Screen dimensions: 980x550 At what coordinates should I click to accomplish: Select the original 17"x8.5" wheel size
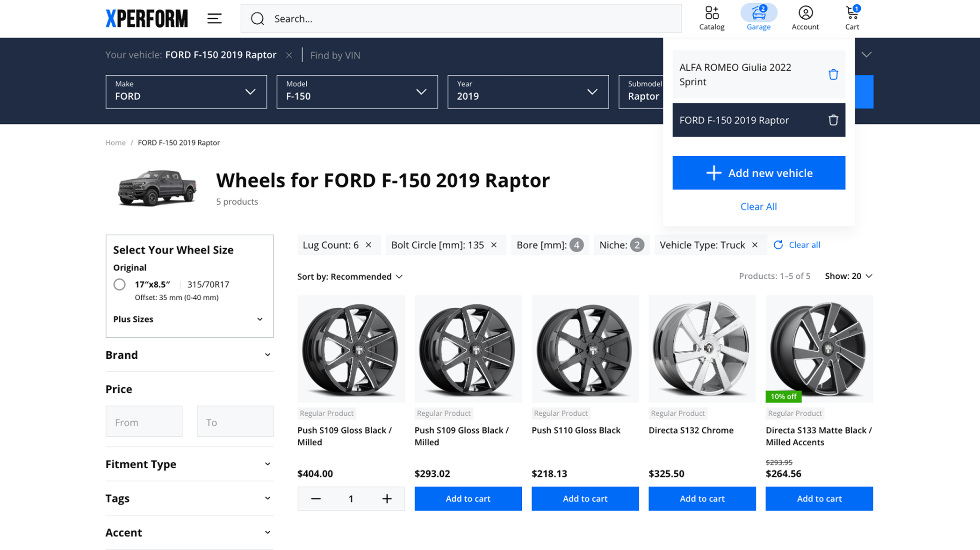[x=120, y=284]
